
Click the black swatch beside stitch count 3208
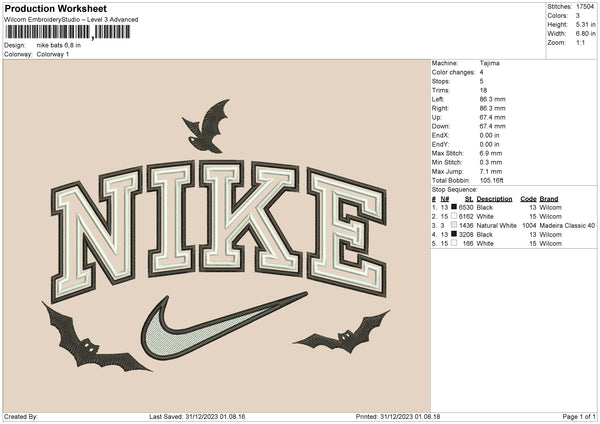click(x=454, y=234)
